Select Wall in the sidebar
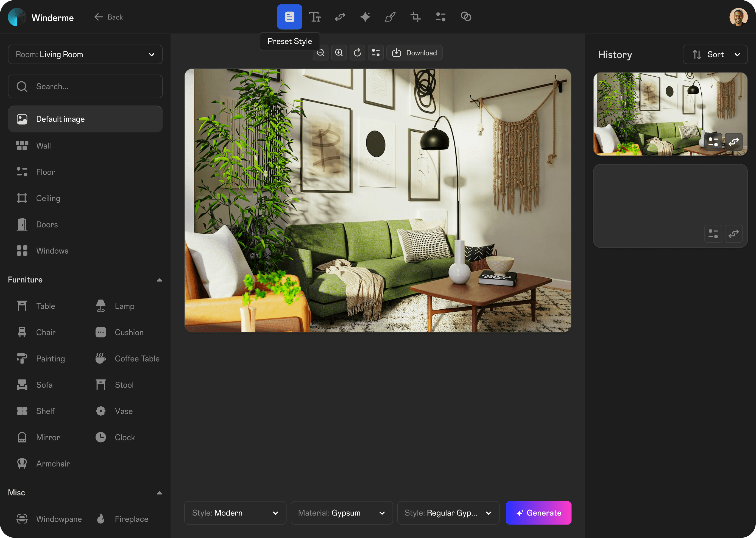 tap(43, 146)
